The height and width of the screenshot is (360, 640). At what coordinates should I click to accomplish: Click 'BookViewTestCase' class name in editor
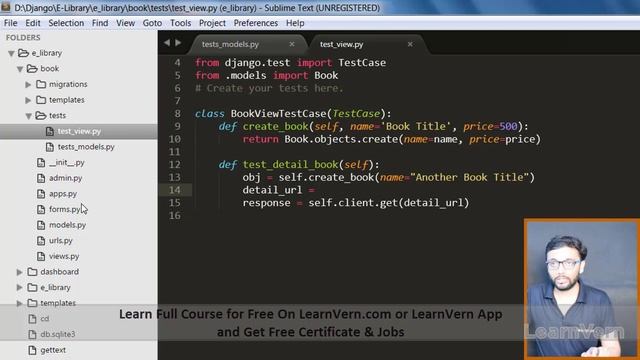click(x=278, y=113)
